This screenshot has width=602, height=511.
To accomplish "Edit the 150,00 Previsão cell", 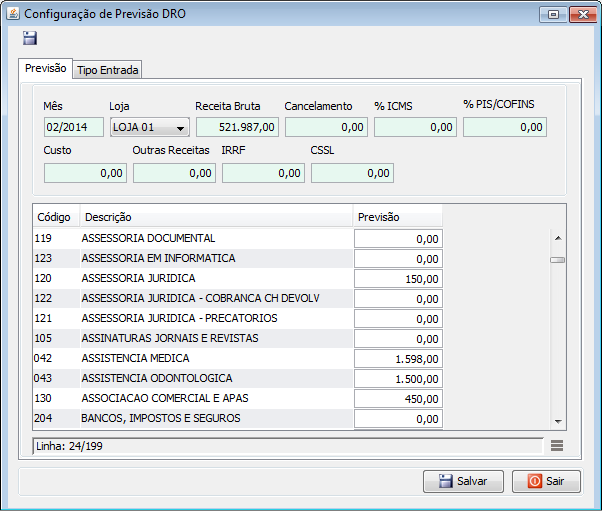I will coord(399,279).
